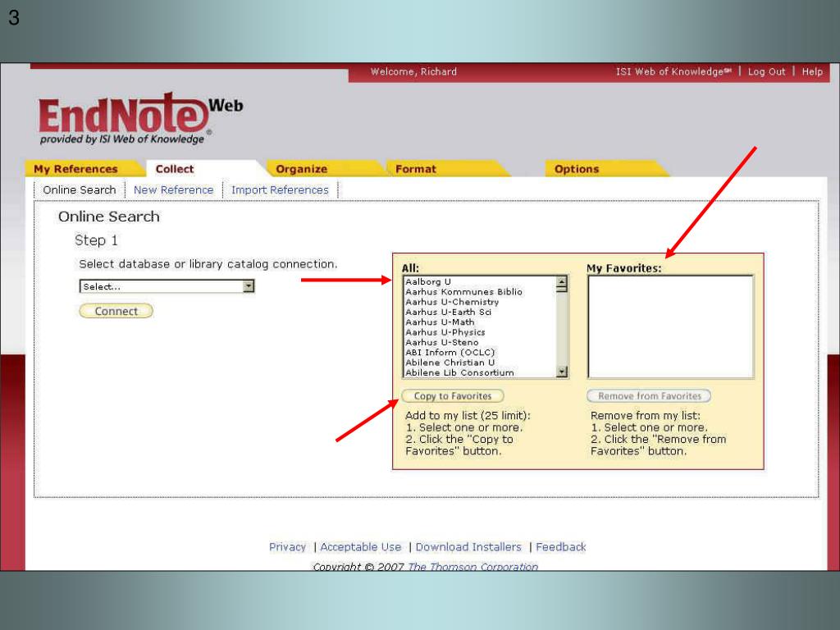
Task: Expand the Select database dropdown
Action: coord(167,286)
